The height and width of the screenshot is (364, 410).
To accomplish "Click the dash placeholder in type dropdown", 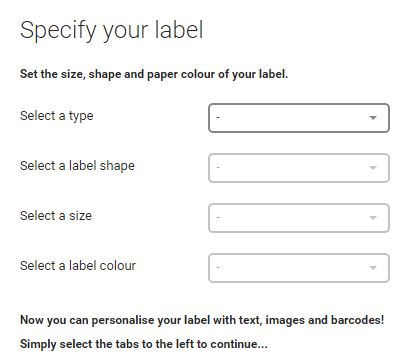I will 218,118.
